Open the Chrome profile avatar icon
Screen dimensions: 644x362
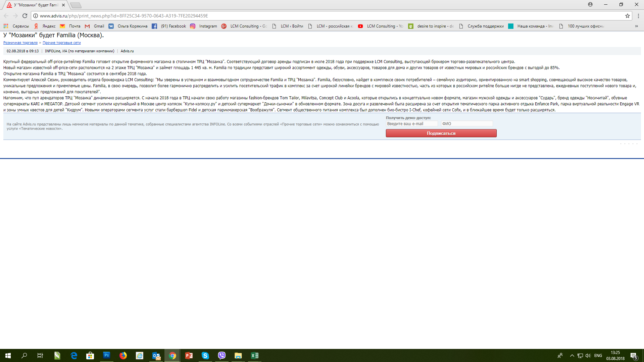(590, 4)
